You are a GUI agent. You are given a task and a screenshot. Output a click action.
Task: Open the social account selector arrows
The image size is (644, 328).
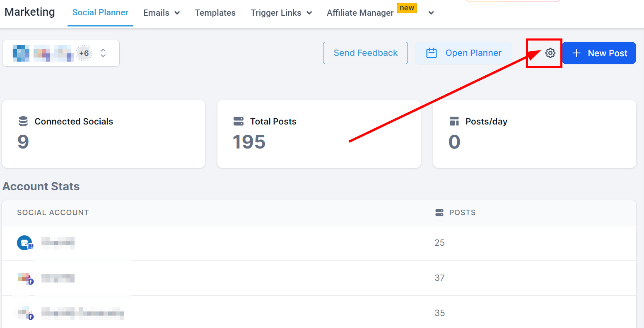click(103, 53)
